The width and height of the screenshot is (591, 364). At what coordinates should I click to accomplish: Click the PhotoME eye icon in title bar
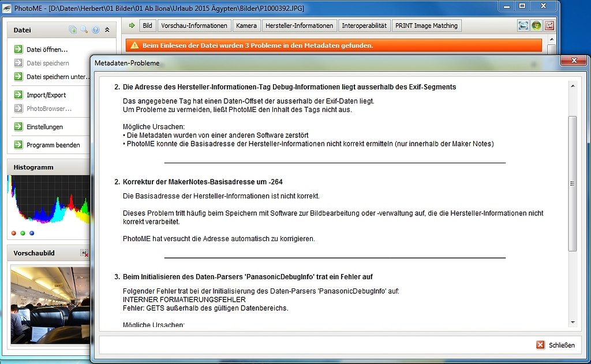(x=6, y=8)
